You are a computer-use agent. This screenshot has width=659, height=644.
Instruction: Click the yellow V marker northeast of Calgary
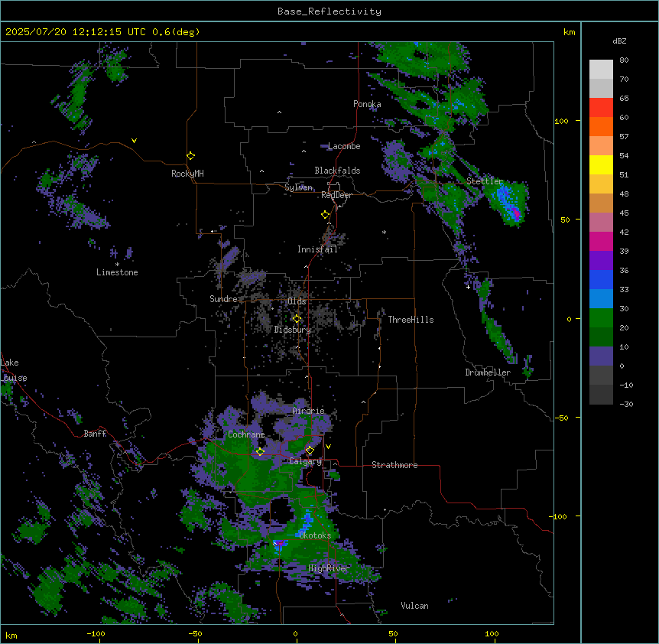328,447
